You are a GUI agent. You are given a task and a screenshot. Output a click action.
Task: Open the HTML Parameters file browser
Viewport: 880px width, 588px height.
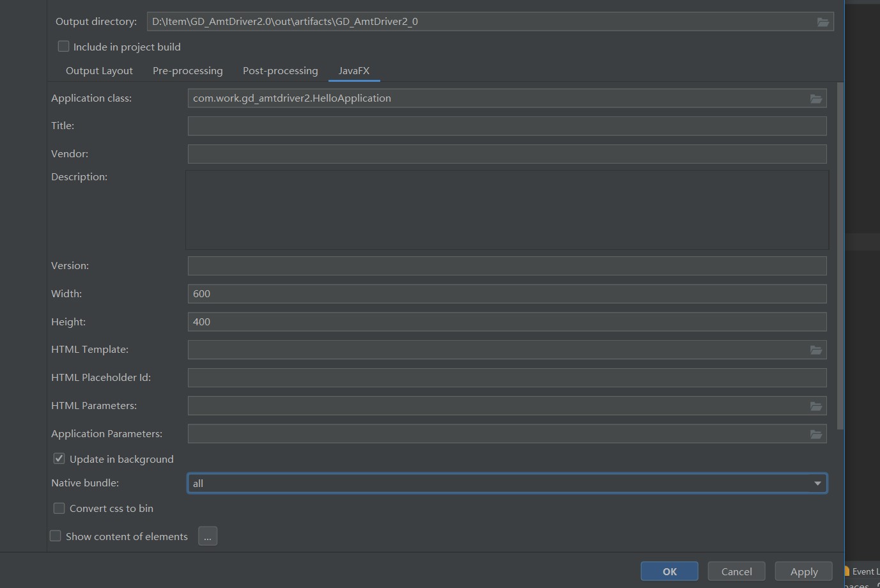pyautogui.click(x=815, y=406)
